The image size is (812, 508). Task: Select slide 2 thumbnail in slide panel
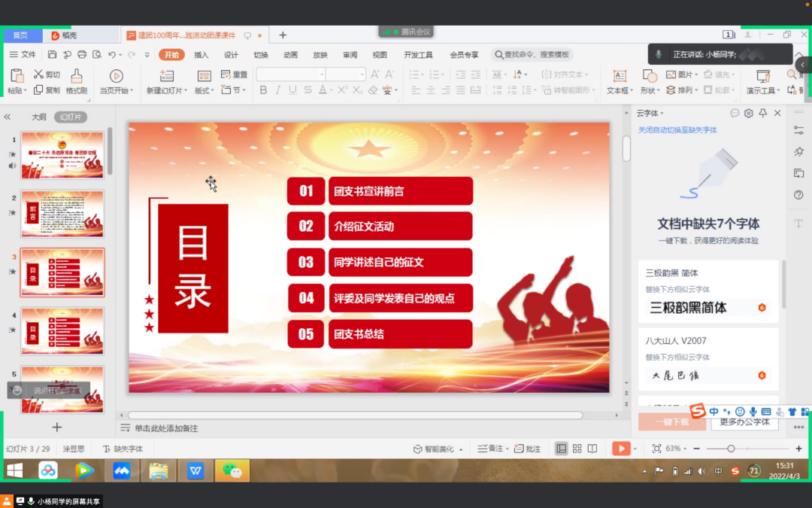tap(62, 214)
